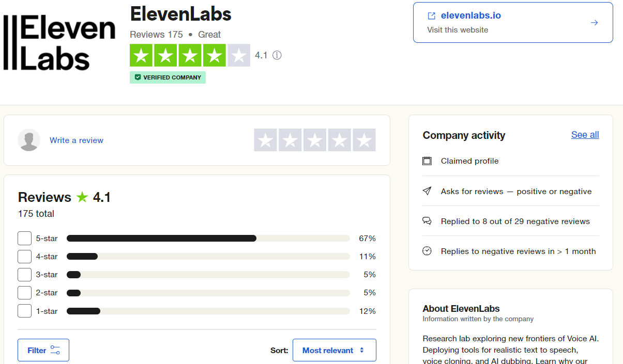
Task: Click the user avatar icon beside Write a review
Action: tap(29, 140)
